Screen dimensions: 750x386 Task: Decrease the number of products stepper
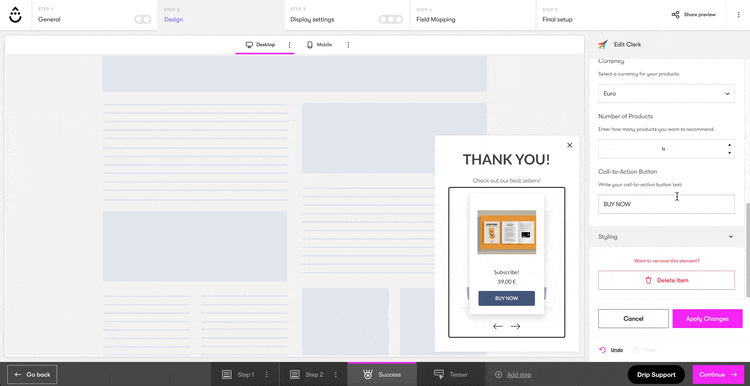(729, 153)
